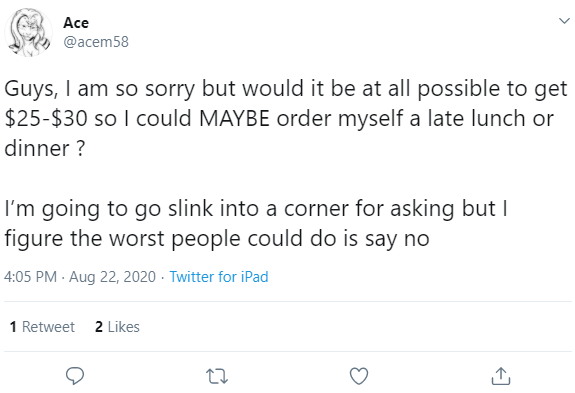Expand the tweet options chevron
The height and width of the screenshot is (393, 575).
click(x=564, y=21)
